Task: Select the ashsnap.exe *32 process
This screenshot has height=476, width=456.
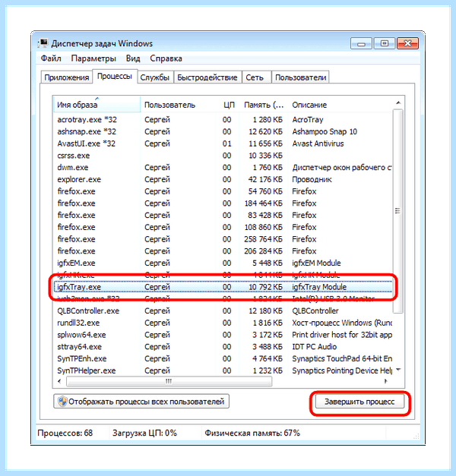Action: click(223, 131)
